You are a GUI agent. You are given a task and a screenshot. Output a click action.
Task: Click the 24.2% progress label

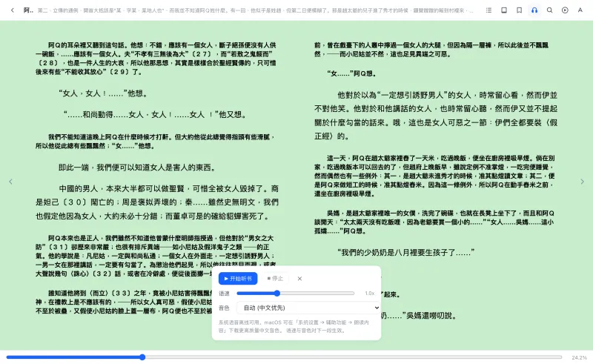(579, 357)
